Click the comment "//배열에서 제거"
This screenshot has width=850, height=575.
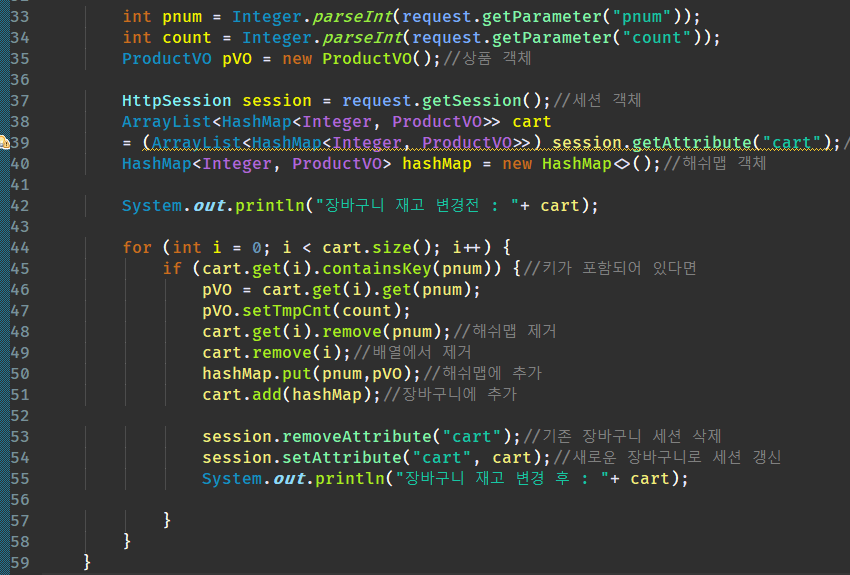[412, 352]
